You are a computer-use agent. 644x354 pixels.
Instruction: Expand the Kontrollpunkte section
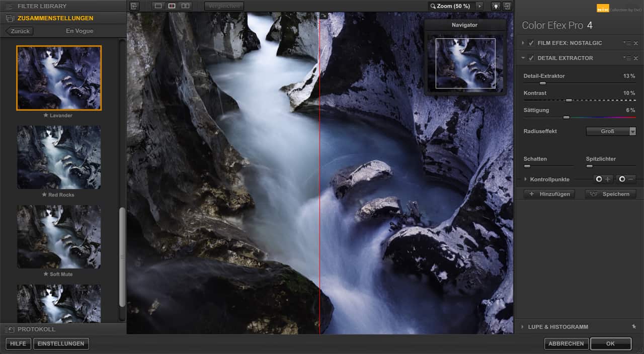click(x=525, y=179)
